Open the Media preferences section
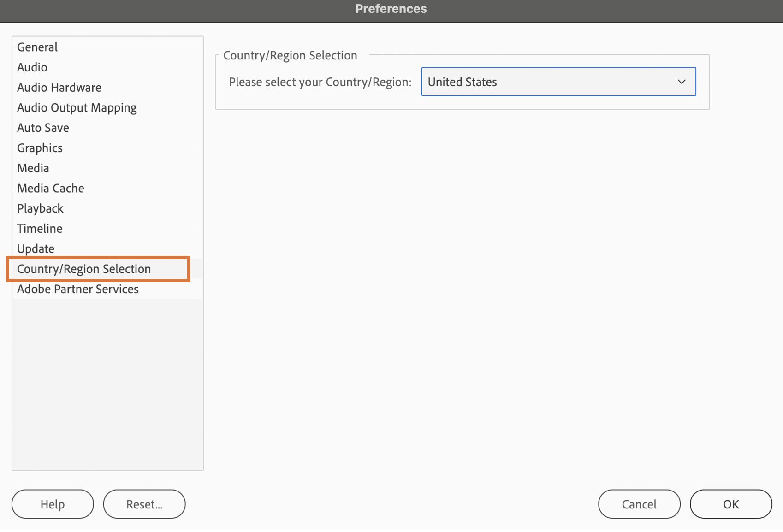 (x=33, y=168)
